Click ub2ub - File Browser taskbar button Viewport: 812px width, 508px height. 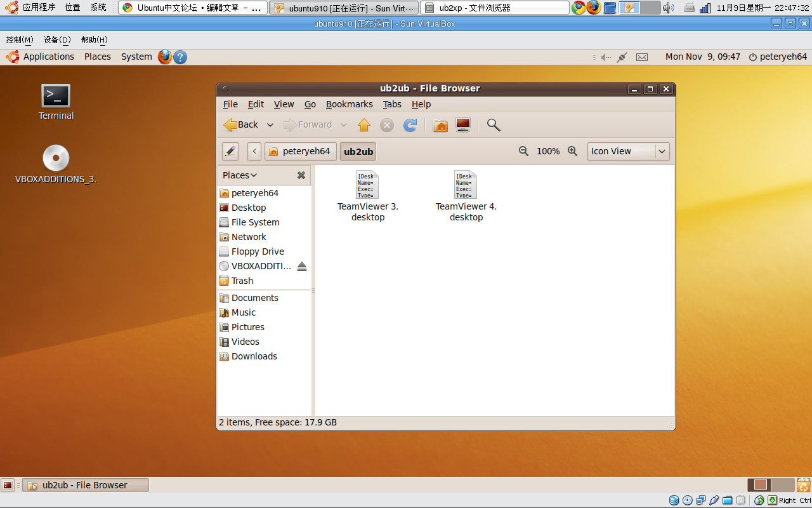[x=86, y=485]
